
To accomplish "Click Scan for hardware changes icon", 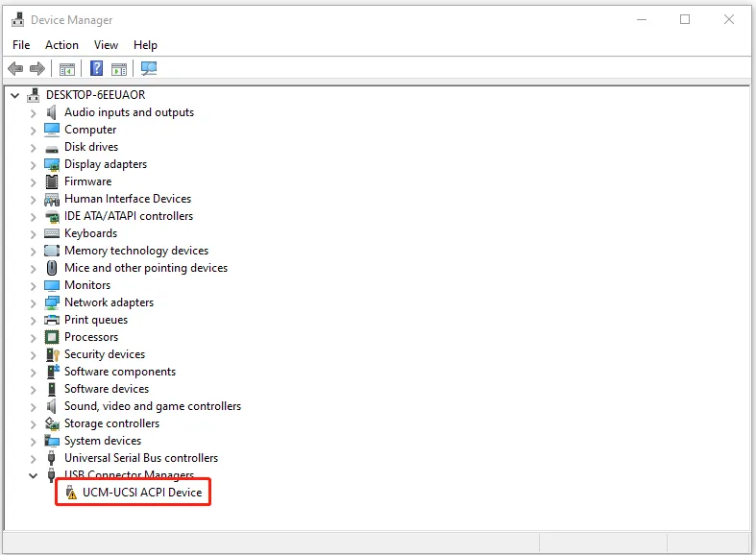I will (x=149, y=68).
